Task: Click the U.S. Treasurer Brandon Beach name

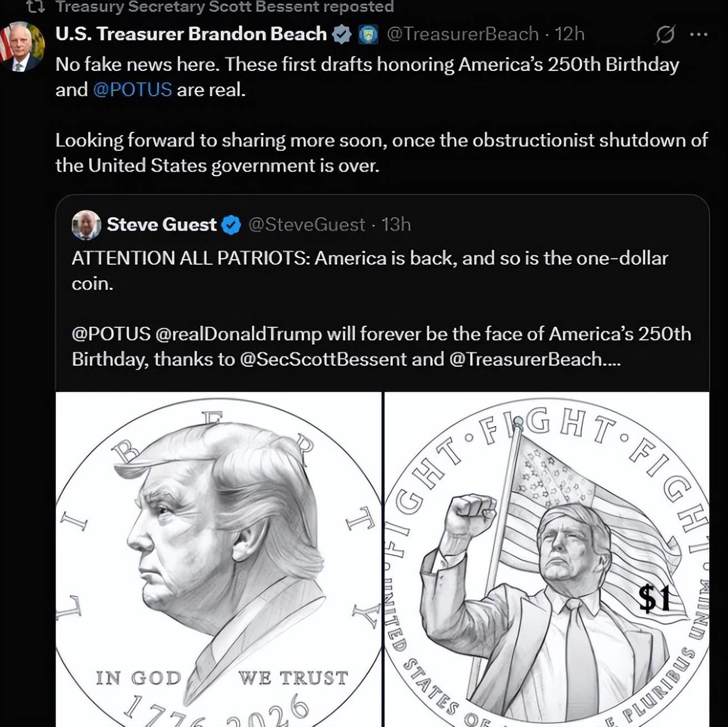Action: pyautogui.click(x=191, y=34)
